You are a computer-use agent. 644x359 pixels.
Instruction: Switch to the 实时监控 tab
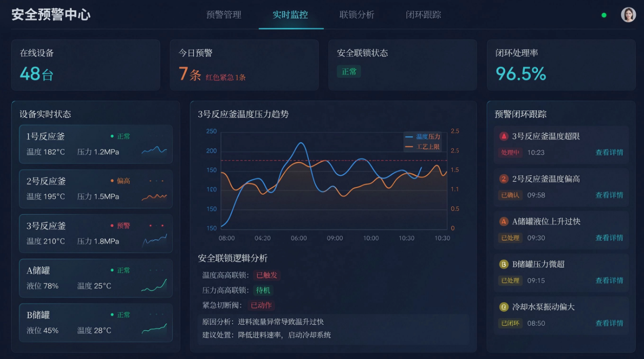click(290, 15)
